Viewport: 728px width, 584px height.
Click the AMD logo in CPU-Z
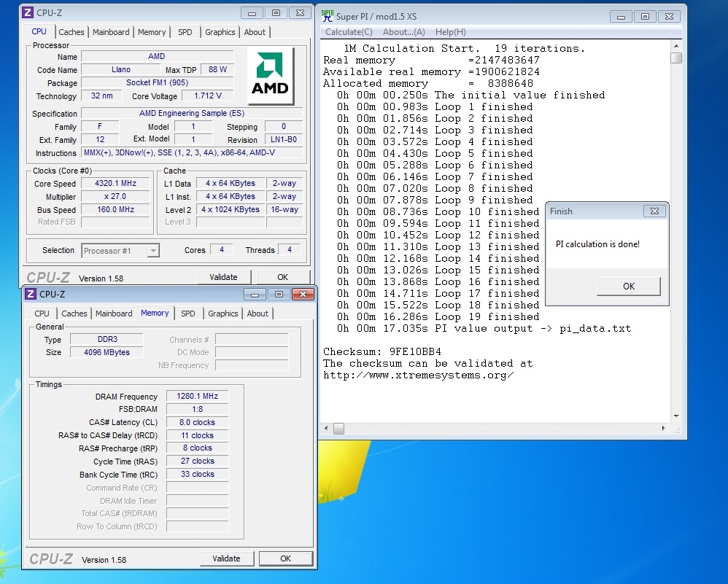(x=271, y=76)
